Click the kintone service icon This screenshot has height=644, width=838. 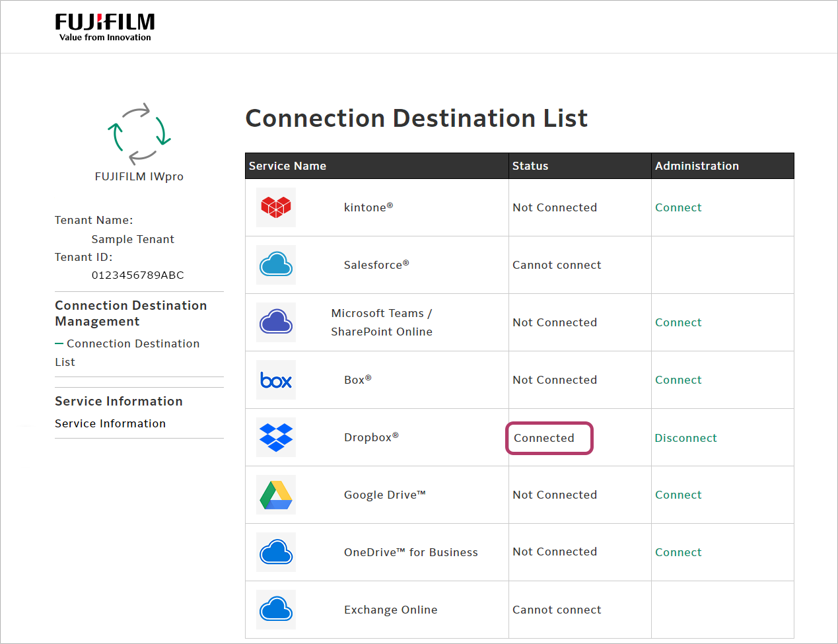pos(276,207)
